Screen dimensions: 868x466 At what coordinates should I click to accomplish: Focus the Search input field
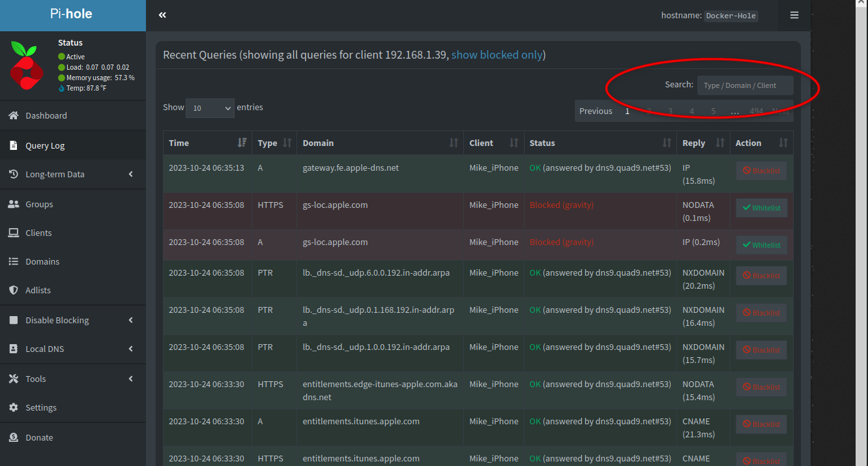745,85
